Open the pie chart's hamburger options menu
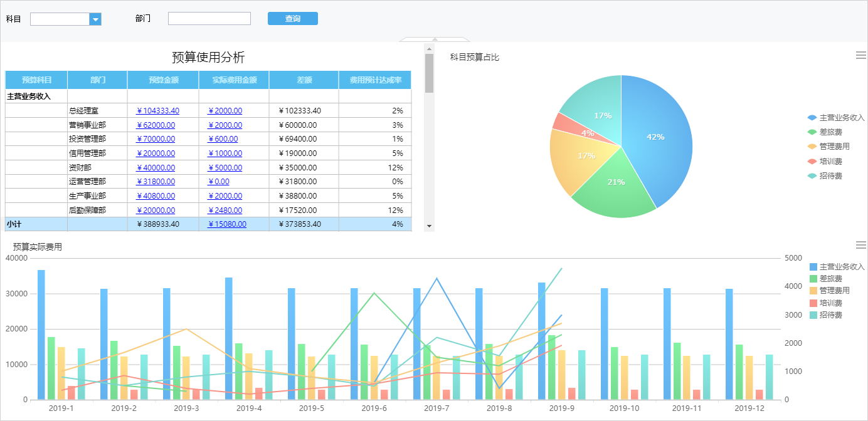The width and height of the screenshot is (868, 421). point(860,55)
